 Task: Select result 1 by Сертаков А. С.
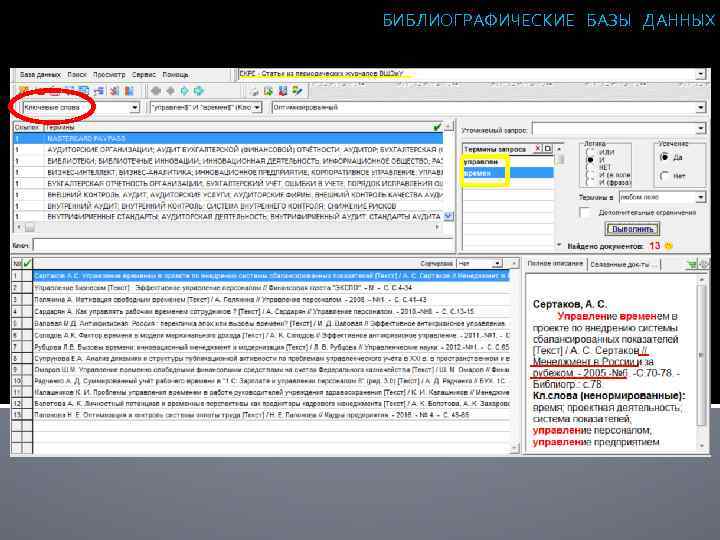[271, 276]
